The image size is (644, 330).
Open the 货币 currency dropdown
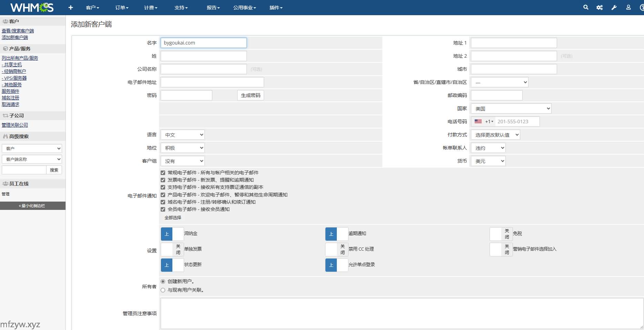coord(488,161)
